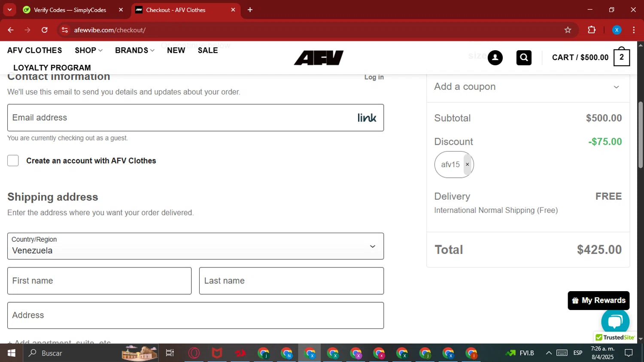644x362 pixels.
Task: Check Create an account with AFV Clothes
Action: pos(13,161)
